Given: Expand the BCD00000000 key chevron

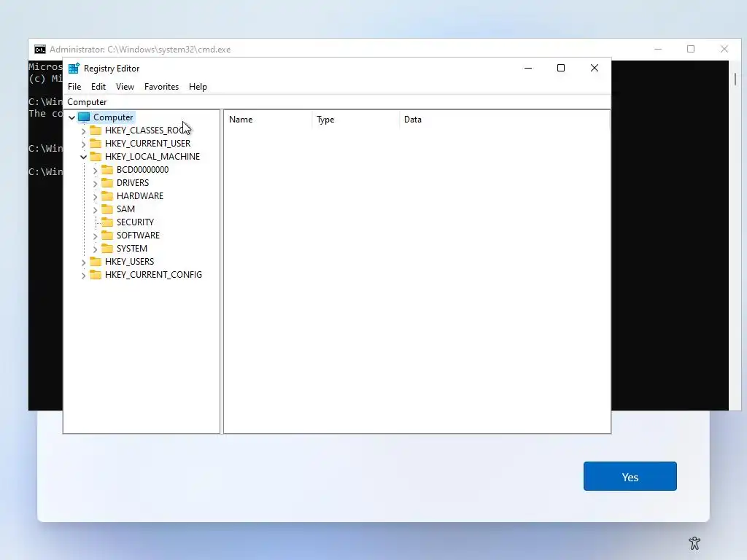Looking at the screenshot, I should click(x=95, y=170).
